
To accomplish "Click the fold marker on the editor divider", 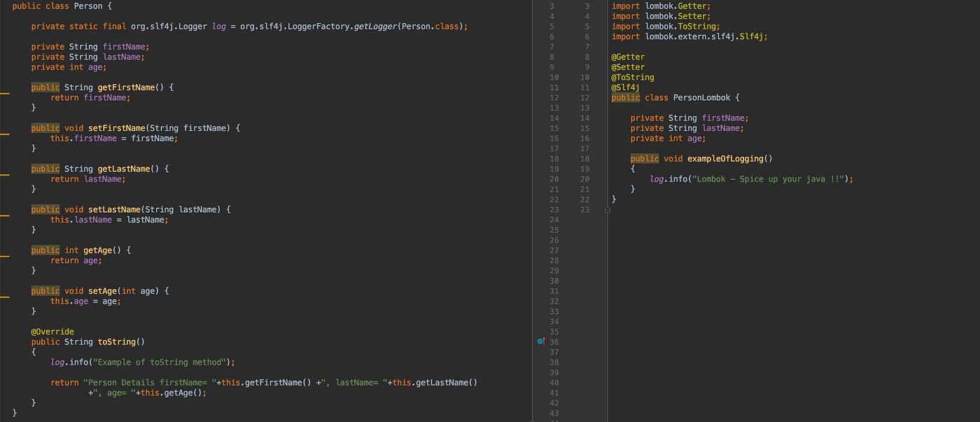I will (x=608, y=209).
